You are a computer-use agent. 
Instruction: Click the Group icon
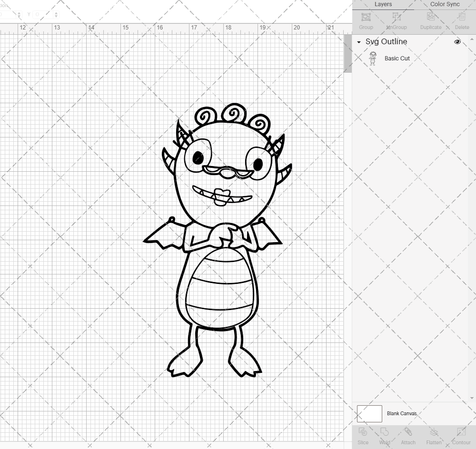[366, 17]
